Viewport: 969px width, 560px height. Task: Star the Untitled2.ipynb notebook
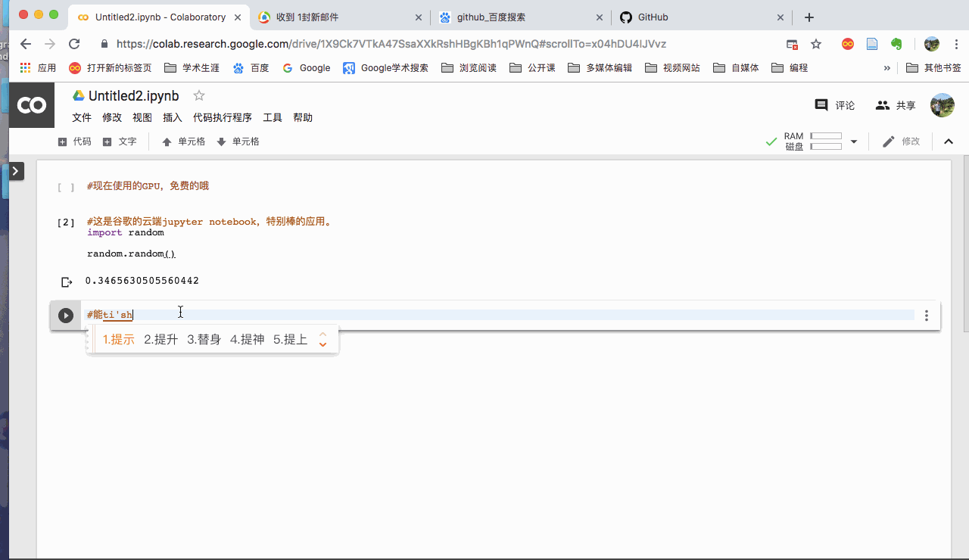198,95
